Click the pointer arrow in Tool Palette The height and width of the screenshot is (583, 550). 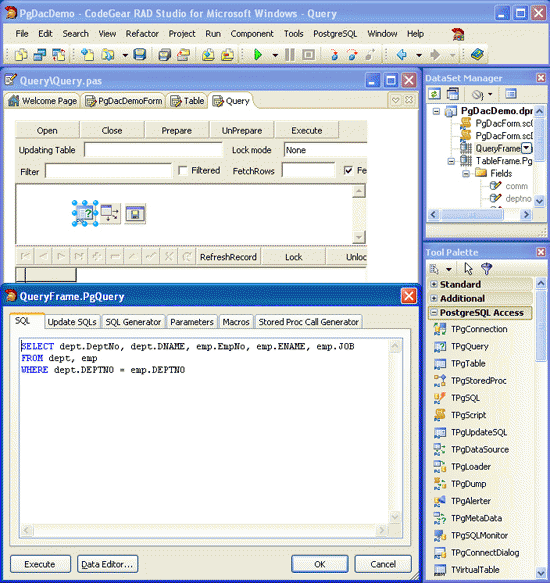click(468, 268)
